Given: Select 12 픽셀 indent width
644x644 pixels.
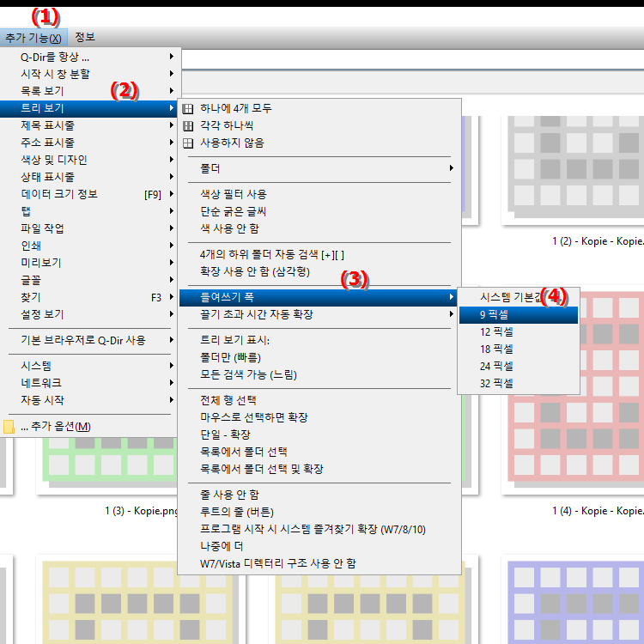Looking at the screenshot, I should (519, 331).
